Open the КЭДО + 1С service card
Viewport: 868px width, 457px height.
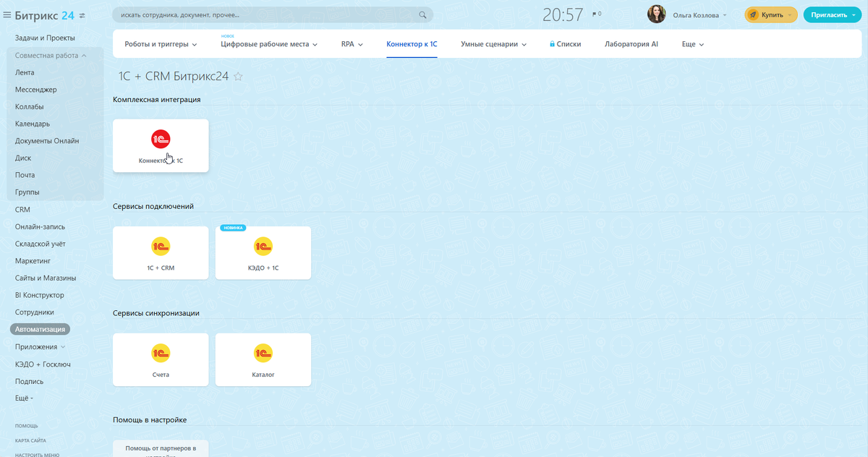[x=263, y=252]
